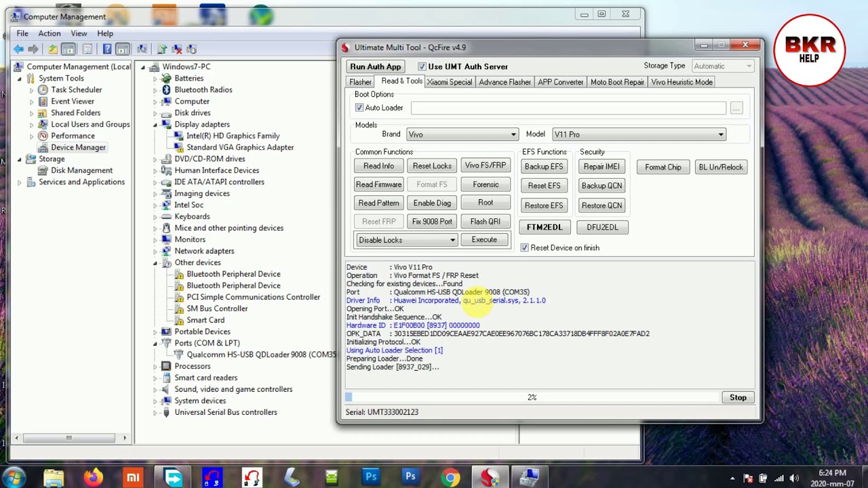Screen dimensions: 868x488
Task: Click the Uninstall device red X icon
Action: click(x=177, y=49)
